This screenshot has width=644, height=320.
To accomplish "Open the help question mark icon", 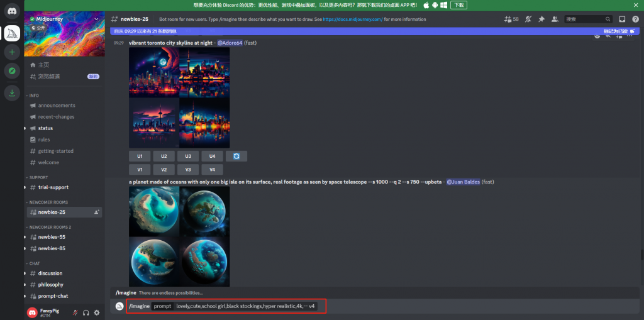I will 635,19.
